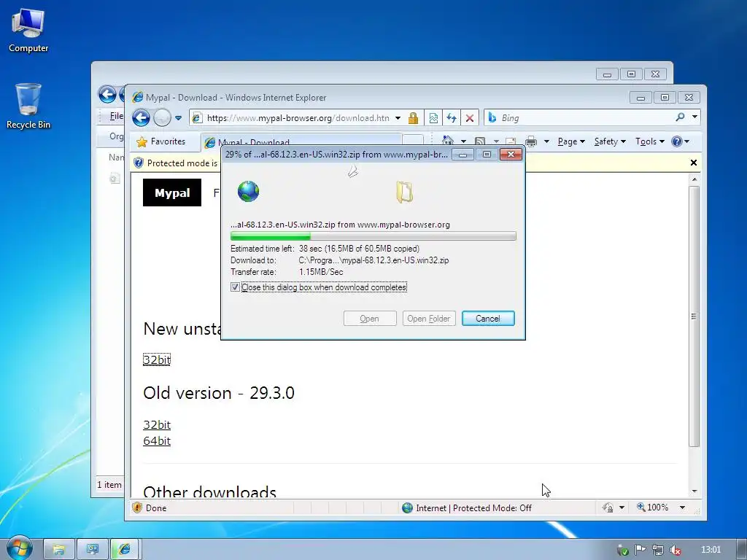Open the Page menu
Screen dimensions: 747x560
click(x=571, y=141)
